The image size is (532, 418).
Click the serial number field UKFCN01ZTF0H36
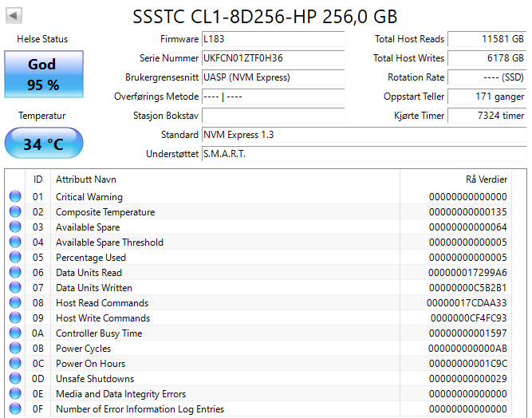pos(273,58)
